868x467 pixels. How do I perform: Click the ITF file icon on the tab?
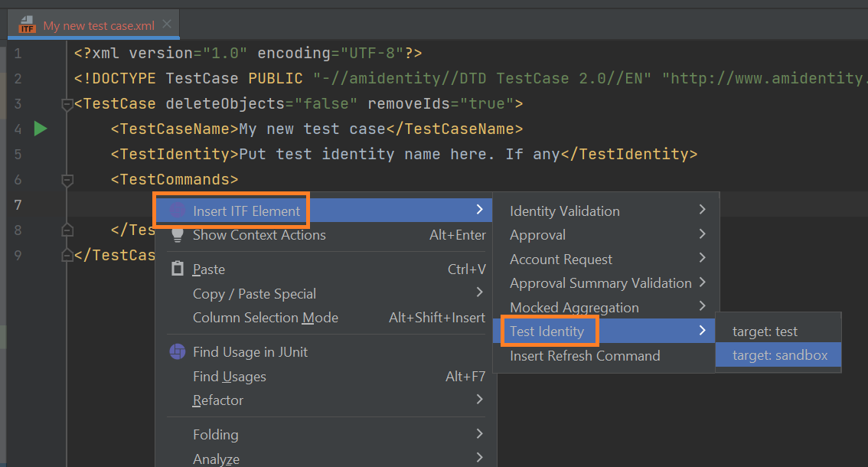point(27,25)
